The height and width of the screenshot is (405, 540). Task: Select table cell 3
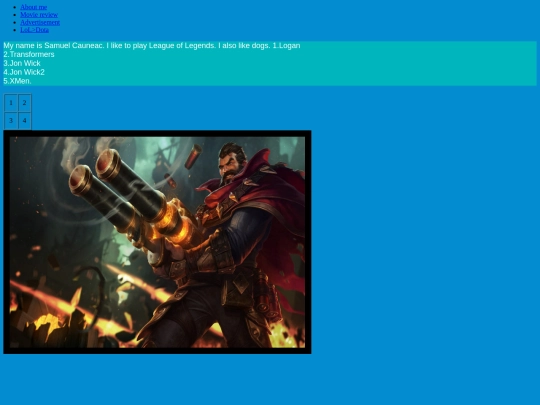tap(11, 121)
